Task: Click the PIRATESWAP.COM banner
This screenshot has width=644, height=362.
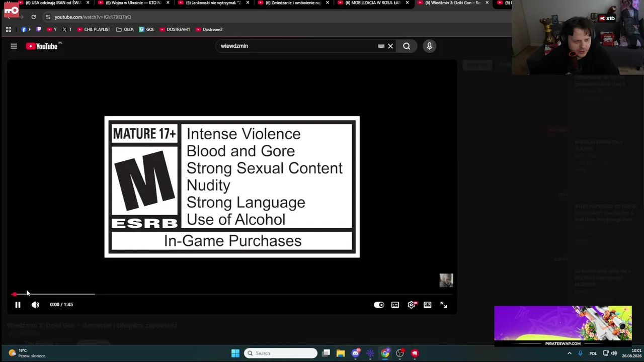Action: click(563, 326)
